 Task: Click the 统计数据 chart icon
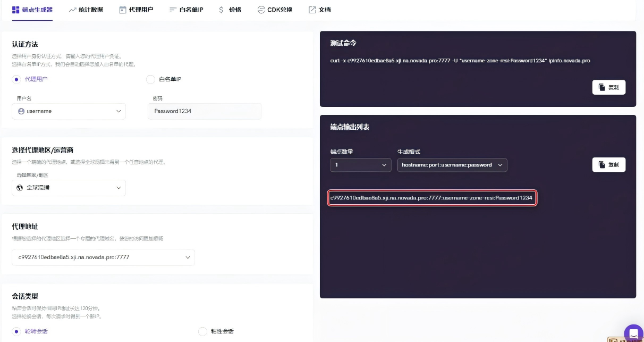click(x=72, y=10)
